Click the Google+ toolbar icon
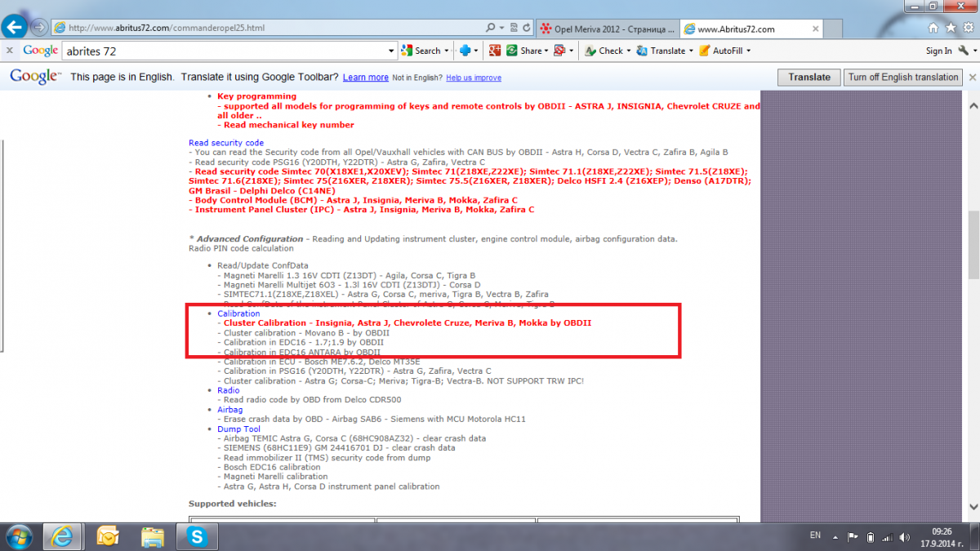Image resolution: width=980 pixels, height=551 pixels. point(495,51)
